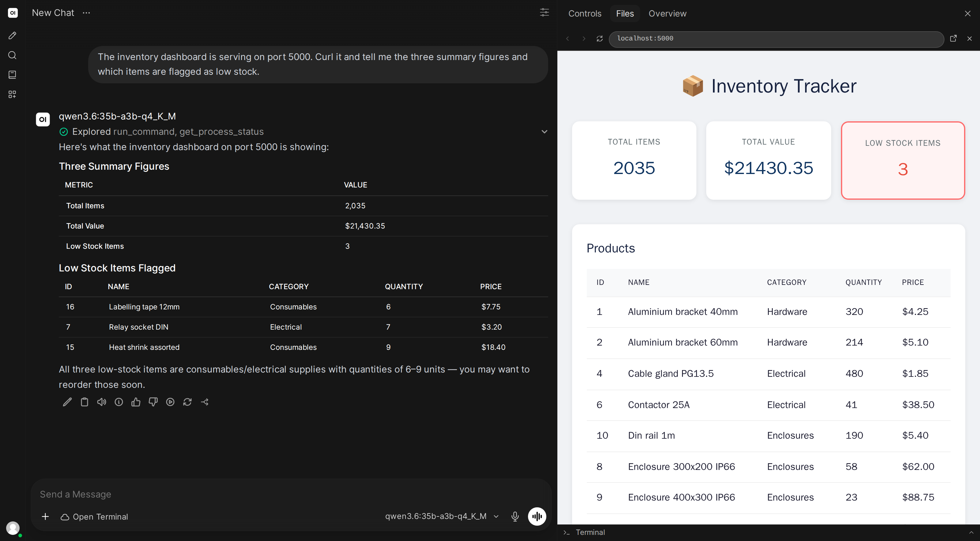
Task: Click the share/branch icon under response
Action: point(205,402)
